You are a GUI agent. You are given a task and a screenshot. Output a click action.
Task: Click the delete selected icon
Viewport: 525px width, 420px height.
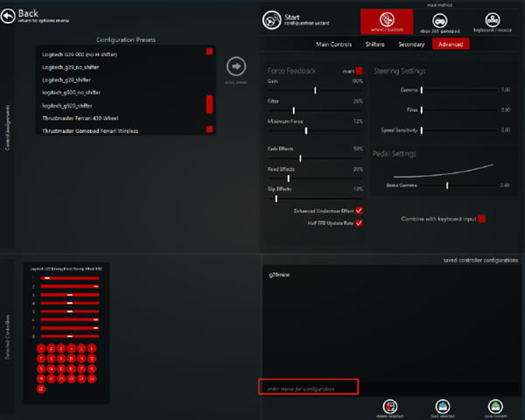[x=389, y=406]
